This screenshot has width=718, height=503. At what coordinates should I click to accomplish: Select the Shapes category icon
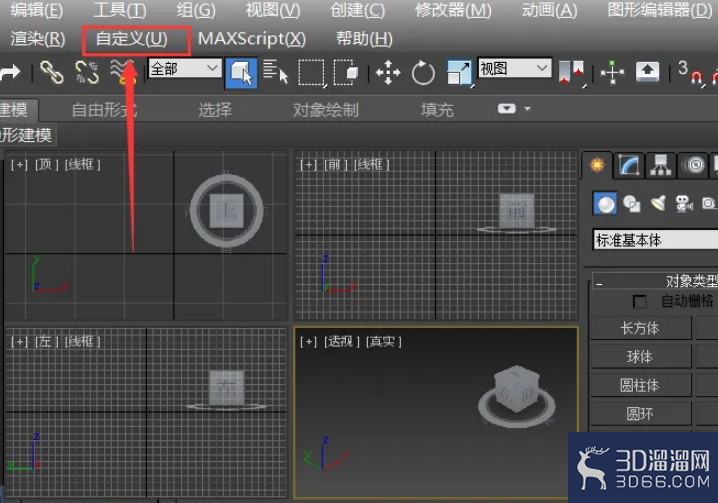[x=632, y=204]
